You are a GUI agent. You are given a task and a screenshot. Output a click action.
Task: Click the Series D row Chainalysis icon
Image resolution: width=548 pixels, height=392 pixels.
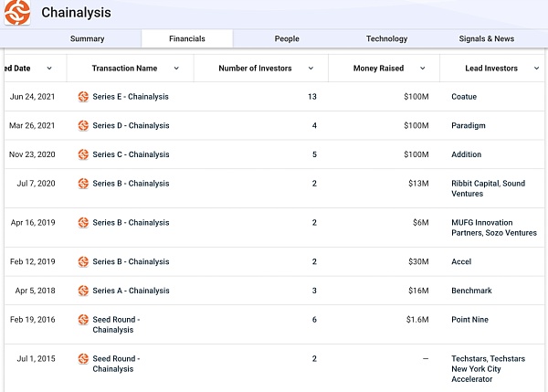pos(83,125)
